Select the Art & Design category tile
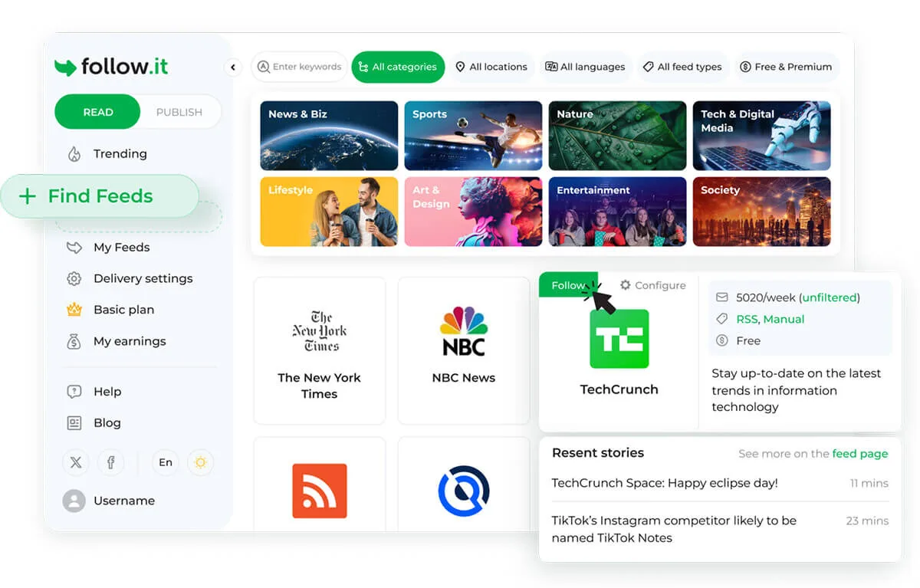This screenshot has width=920, height=588. 473,212
